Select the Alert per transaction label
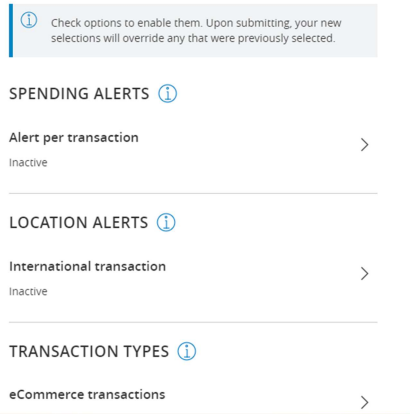This screenshot has height=414, width=410. (x=74, y=138)
